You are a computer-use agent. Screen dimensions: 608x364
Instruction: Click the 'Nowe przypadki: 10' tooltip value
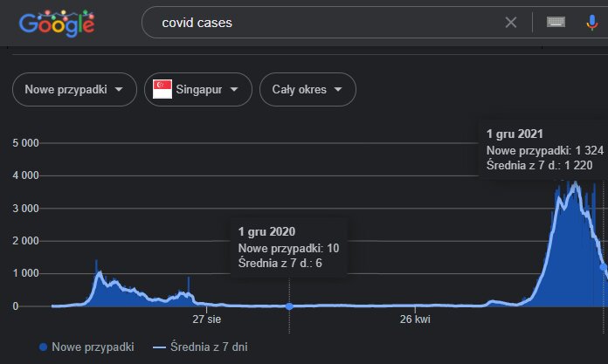click(288, 248)
